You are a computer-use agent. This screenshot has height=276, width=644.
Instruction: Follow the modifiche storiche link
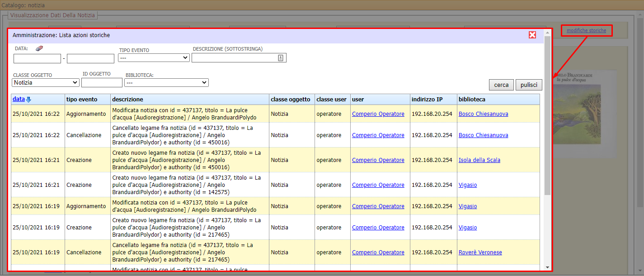tap(586, 30)
